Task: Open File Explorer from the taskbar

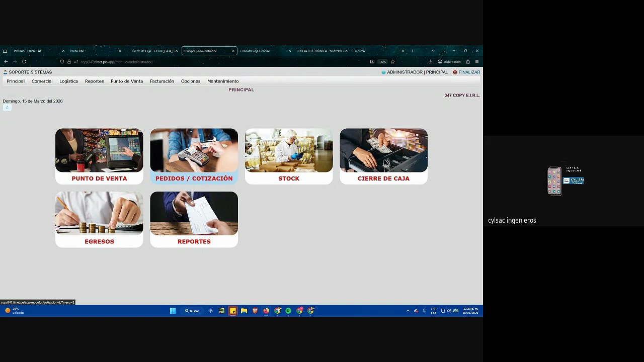Action: pos(244,311)
